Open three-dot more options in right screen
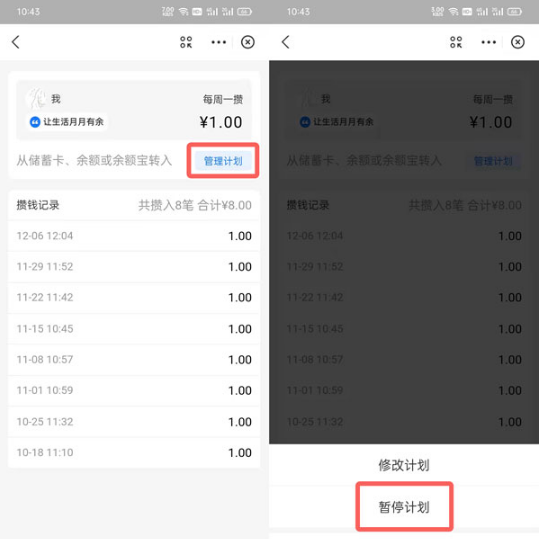The height and width of the screenshot is (539, 539). [x=488, y=42]
